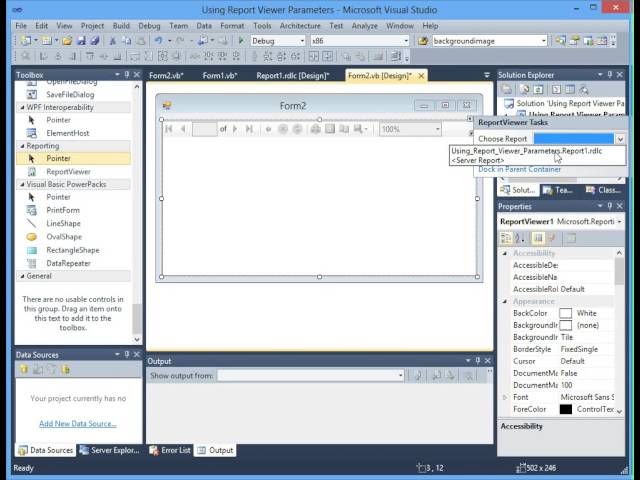The width and height of the screenshot is (640, 480).
Task: Click the Add New Data Source link
Action: coord(78,424)
